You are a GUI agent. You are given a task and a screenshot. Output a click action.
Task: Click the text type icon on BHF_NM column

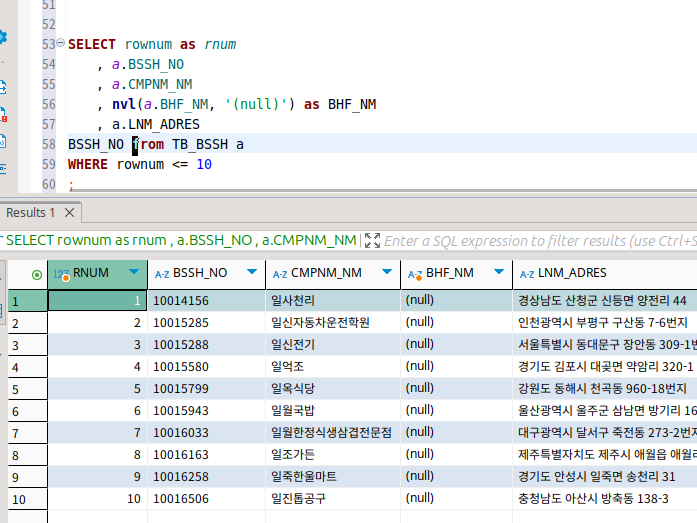[413, 273]
